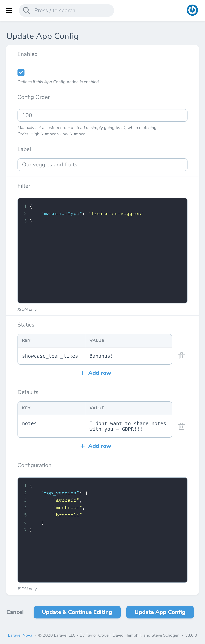Click into the Configuration JSON editor
Viewport: 205px width, 644px height.
pyautogui.click(x=102, y=530)
